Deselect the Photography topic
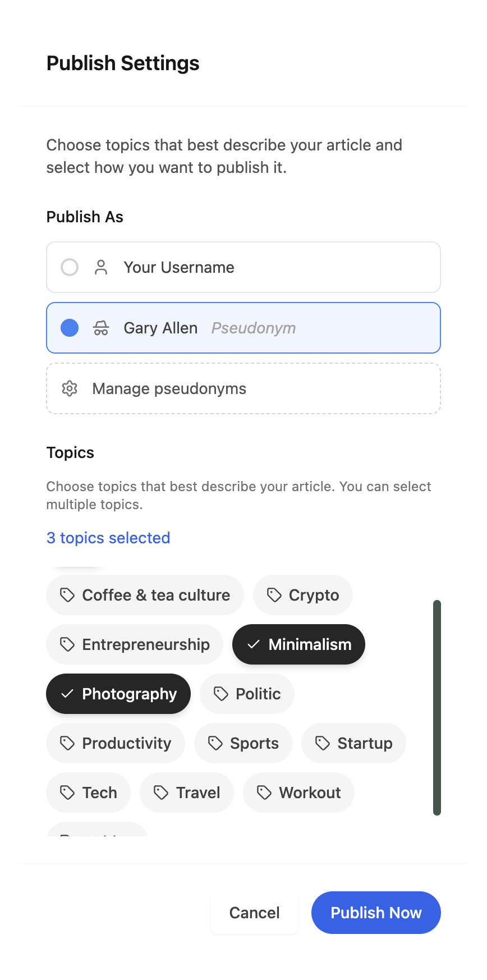Image resolution: width=487 pixels, height=980 pixels. [x=118, y=694]
